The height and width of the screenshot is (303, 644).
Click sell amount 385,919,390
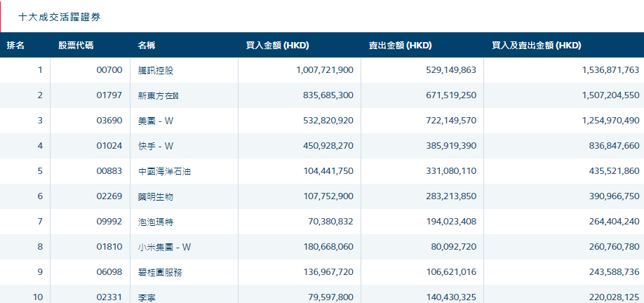pos(451,146)
